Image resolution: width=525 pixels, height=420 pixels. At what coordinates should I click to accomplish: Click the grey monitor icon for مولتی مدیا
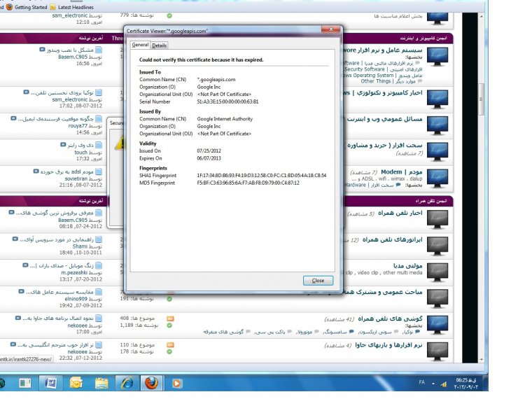click(437, 272)
